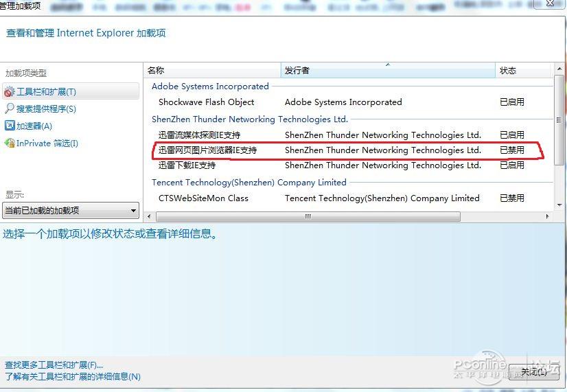Click the right arrow of the horizontal scrollbar

[547, 216]
